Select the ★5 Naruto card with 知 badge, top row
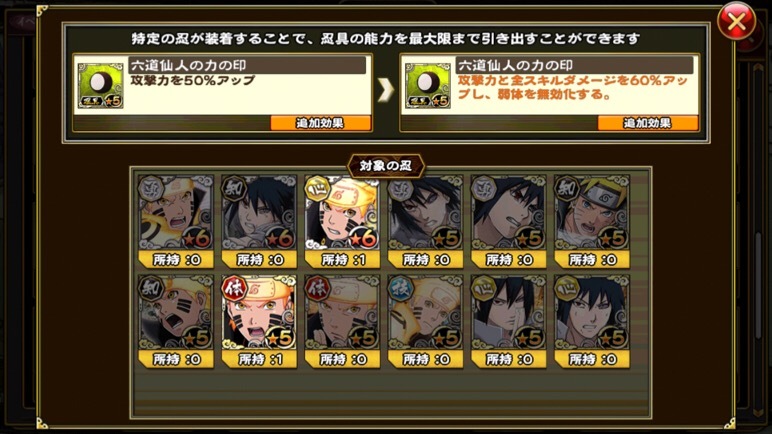Viewport: 772px width, 434px height. pyautogui.click(x=592, y=221)
